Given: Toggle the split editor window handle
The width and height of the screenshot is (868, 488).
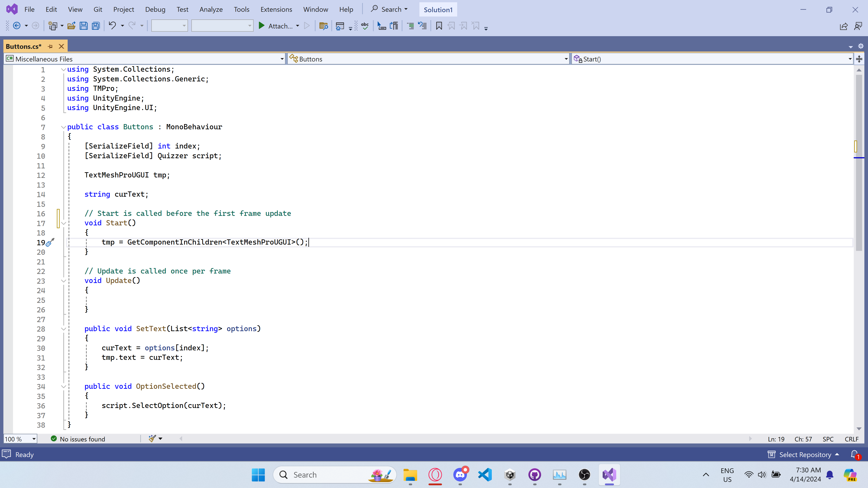Looking at the screenshot, I should click(859, 59).
